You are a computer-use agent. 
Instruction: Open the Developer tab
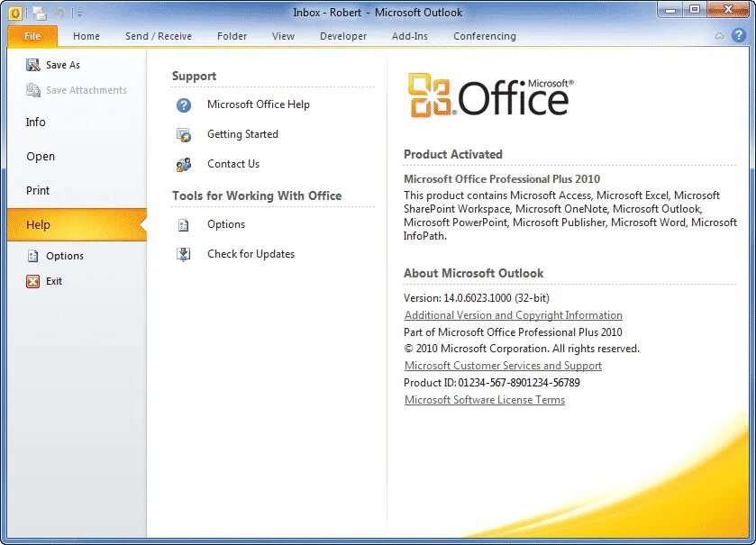click(x=343, y=36)
